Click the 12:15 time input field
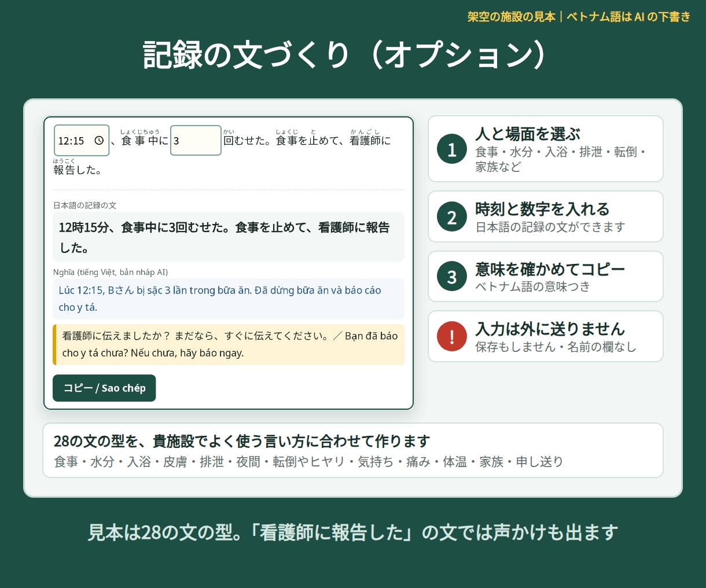The height and width of the screenshot is (588, 706). tap(82, 140)
